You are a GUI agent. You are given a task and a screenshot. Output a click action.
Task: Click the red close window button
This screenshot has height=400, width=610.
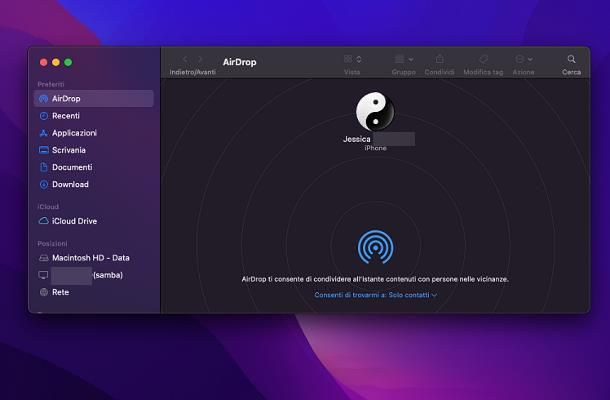click(x=44, y=62)
